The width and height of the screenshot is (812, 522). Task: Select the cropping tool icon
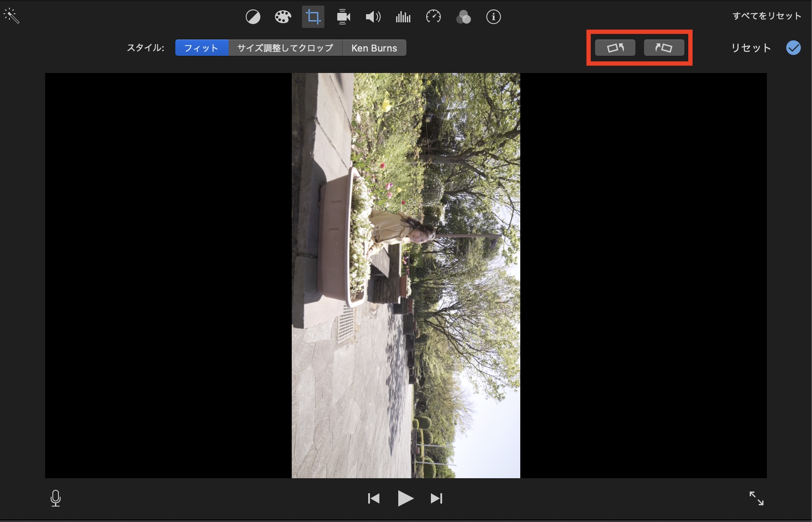tap(313, 17)
